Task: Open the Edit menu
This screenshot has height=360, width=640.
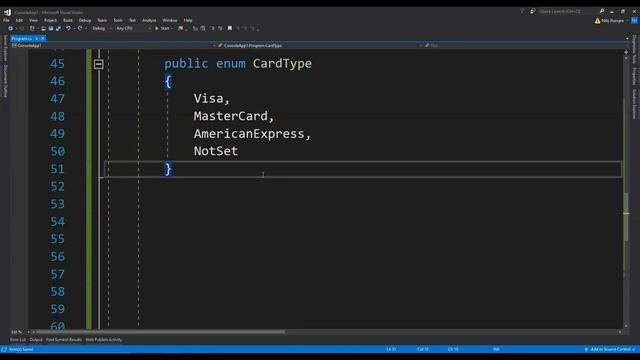Action: pos(19,20)
